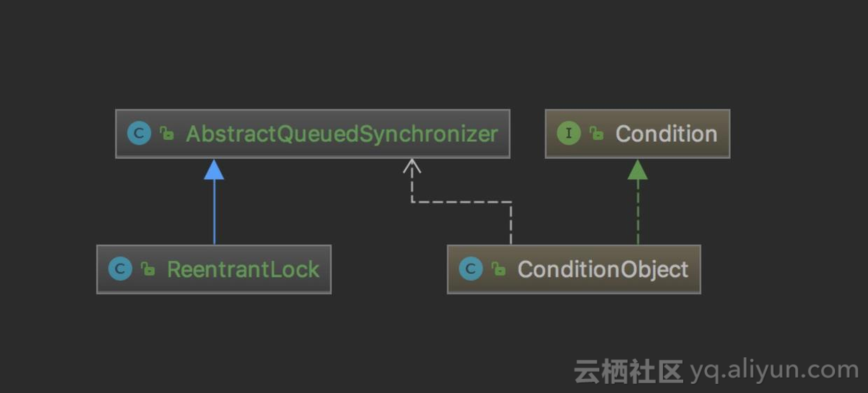The image size is (868, 393).
Task: Click the white dashed arrowhead under AbstractQueuedSynchronizer
Action: coord(412,166)
